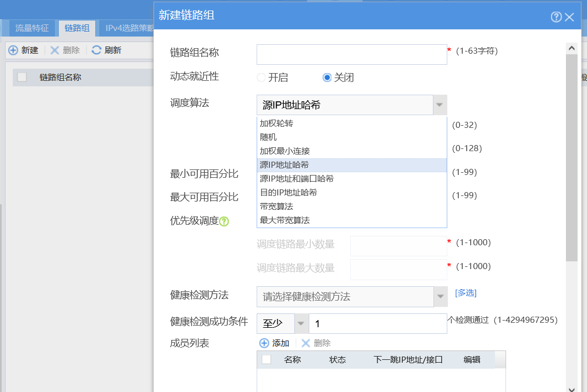The image size is (587, 392).
Task: Choose 加权最小连接 from the algorithm list
Action: (x=285, y=151)
